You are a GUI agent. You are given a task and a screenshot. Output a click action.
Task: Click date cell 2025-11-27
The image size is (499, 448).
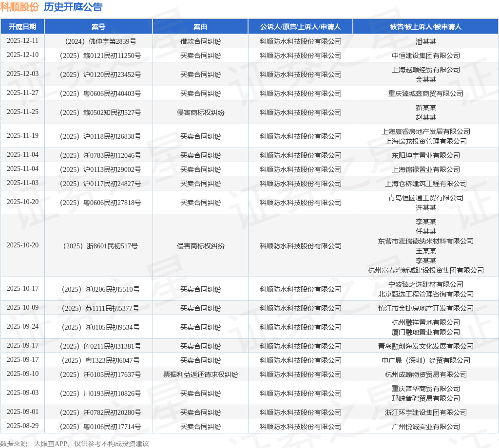coord(22,93)
